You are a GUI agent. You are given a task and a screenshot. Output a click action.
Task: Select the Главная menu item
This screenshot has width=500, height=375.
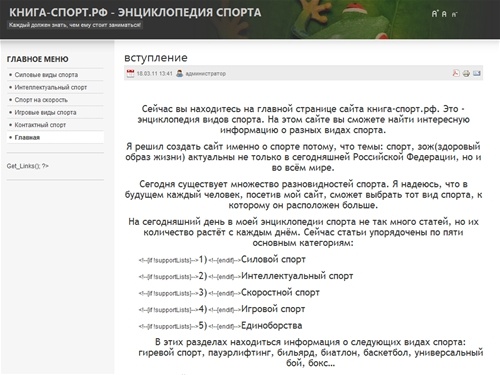pos(55,137)
